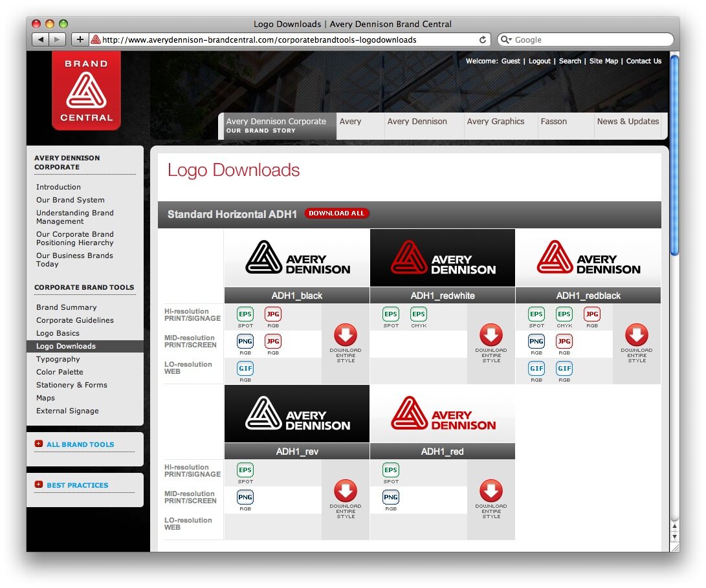Download entire ADH1_red style

click(x=491, y=491)
